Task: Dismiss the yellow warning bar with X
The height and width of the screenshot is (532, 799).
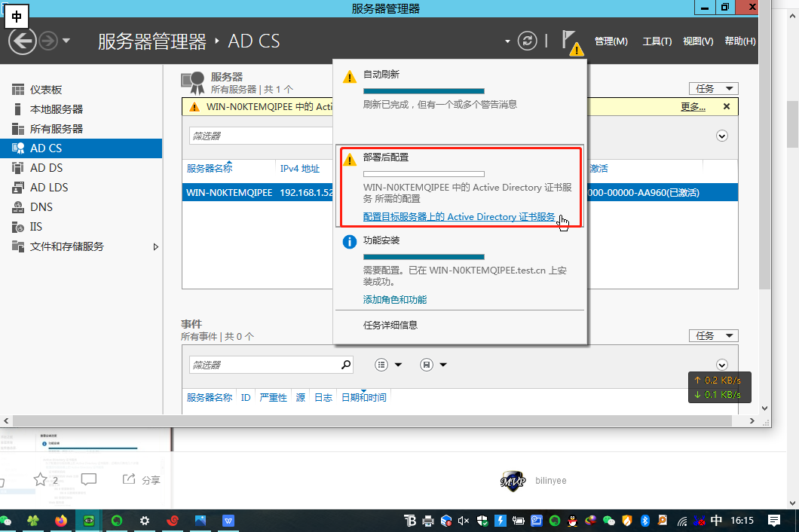Action: point(727,106)
